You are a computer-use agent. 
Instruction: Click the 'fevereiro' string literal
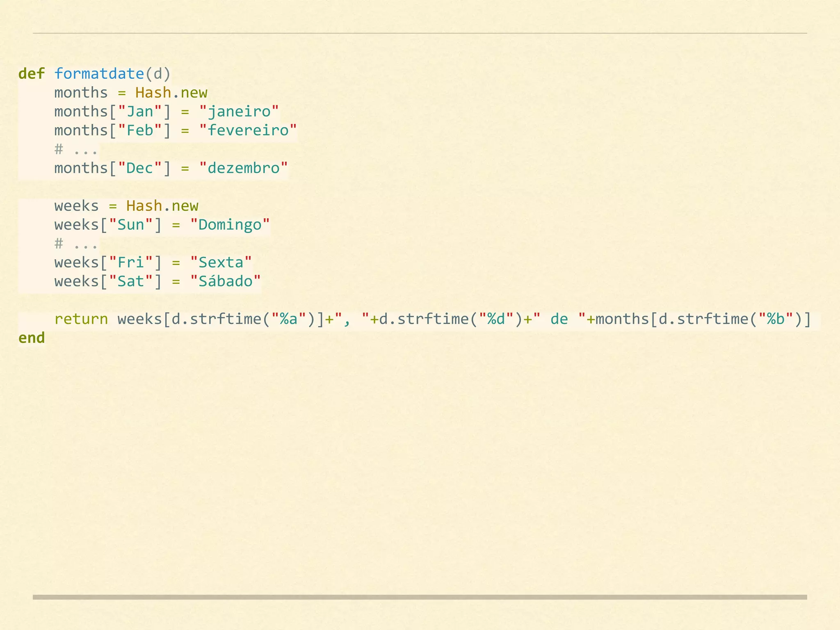248,130
